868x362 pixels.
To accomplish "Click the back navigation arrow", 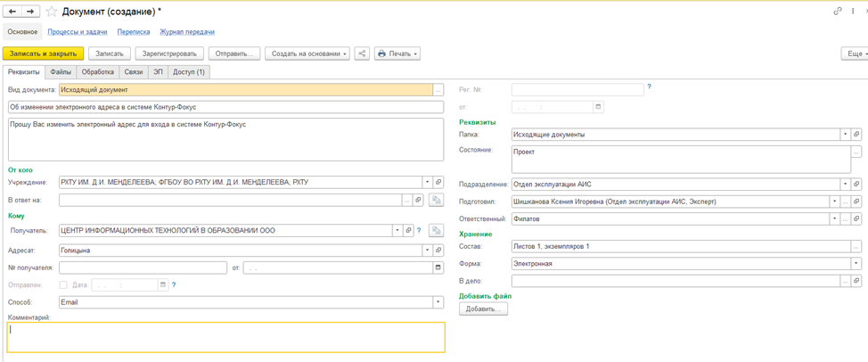I will click(12, 12).
